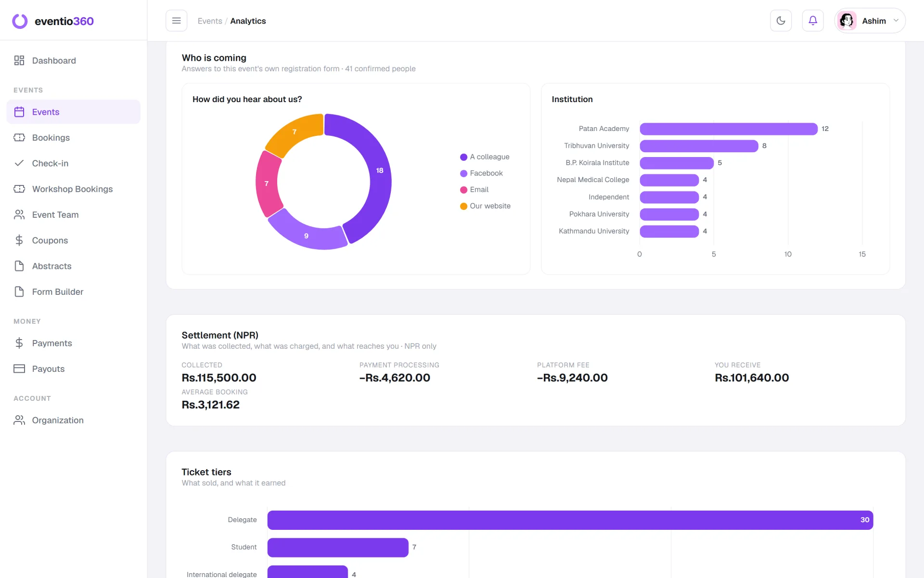Open Event Team in the sidebar
The width and height of the screenshot is (924, 578).
[x=73, y=214]
